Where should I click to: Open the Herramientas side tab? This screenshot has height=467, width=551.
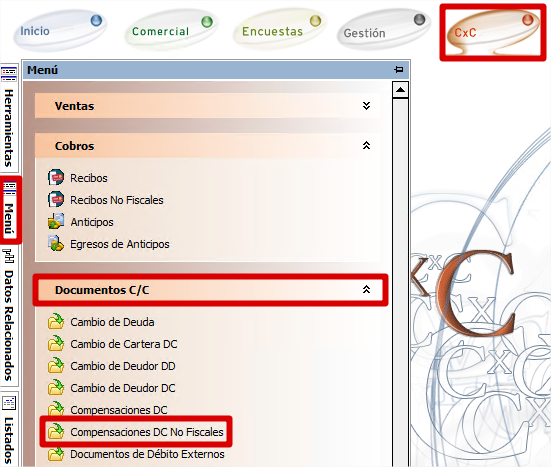9,116
